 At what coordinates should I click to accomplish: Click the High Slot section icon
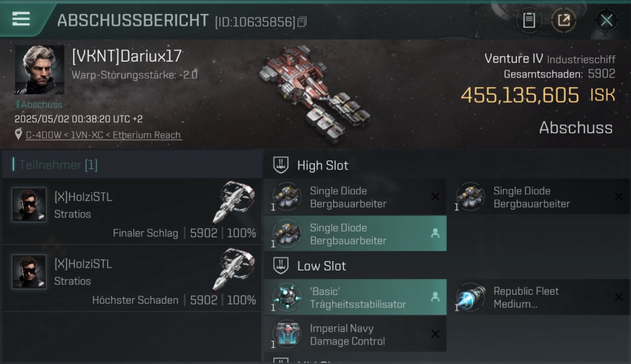point(281,165)
